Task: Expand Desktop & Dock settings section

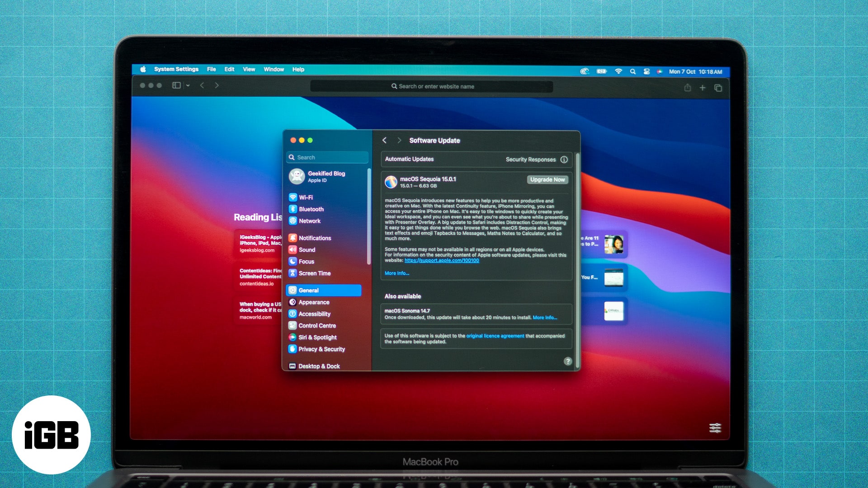Action: click(x=320, y=366)
